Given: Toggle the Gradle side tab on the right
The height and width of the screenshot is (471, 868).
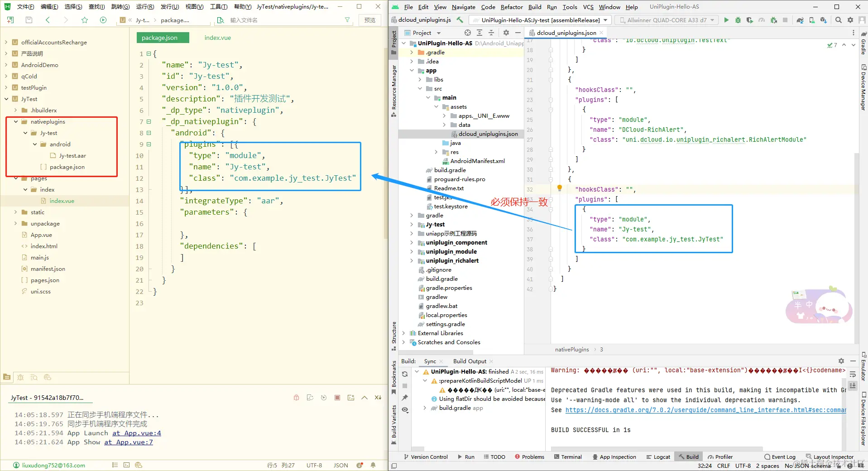Looking at the screenshot, I should [863, 44].
